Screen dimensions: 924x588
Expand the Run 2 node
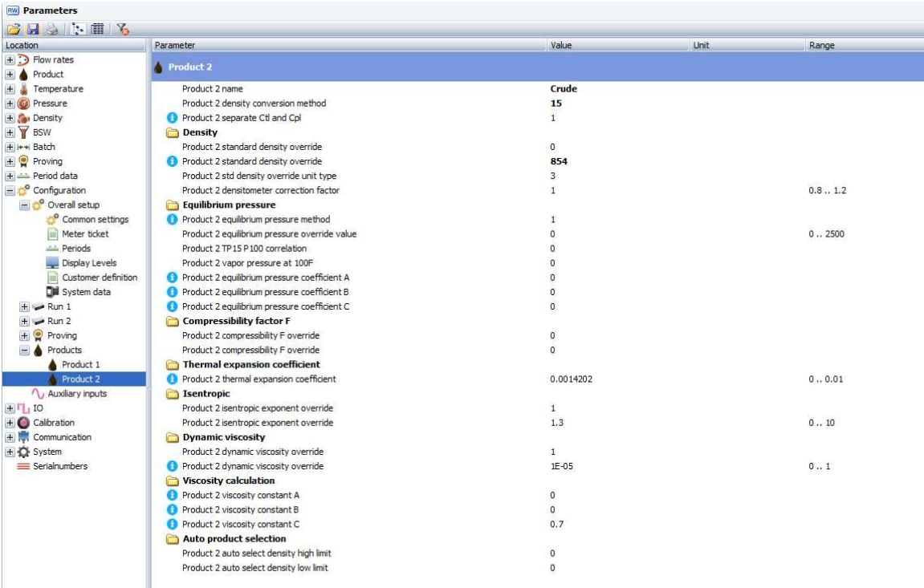coord(24,321)
